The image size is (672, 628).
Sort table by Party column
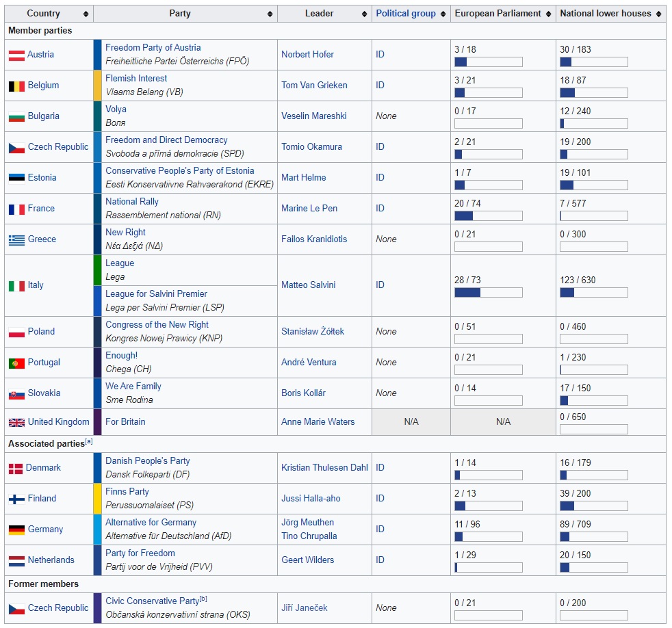tap(270, 14)
